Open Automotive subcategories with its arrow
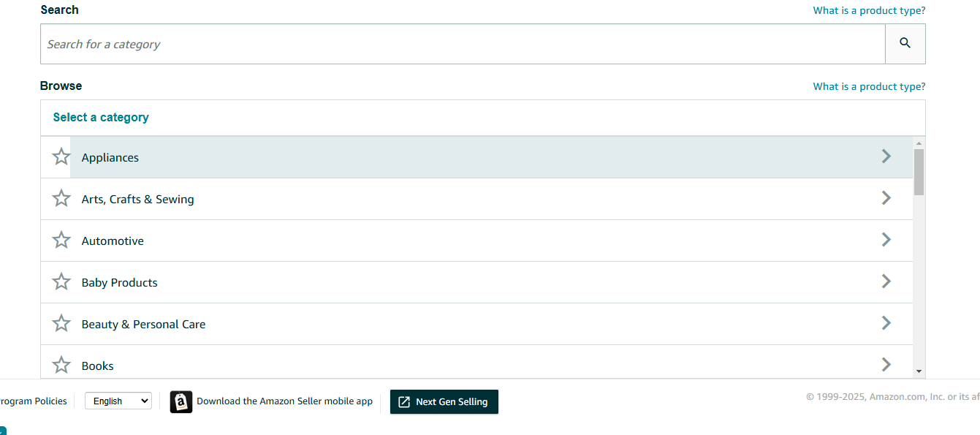Image resolution: width=980 pixels, height=435 pixels. click(886, 240)
